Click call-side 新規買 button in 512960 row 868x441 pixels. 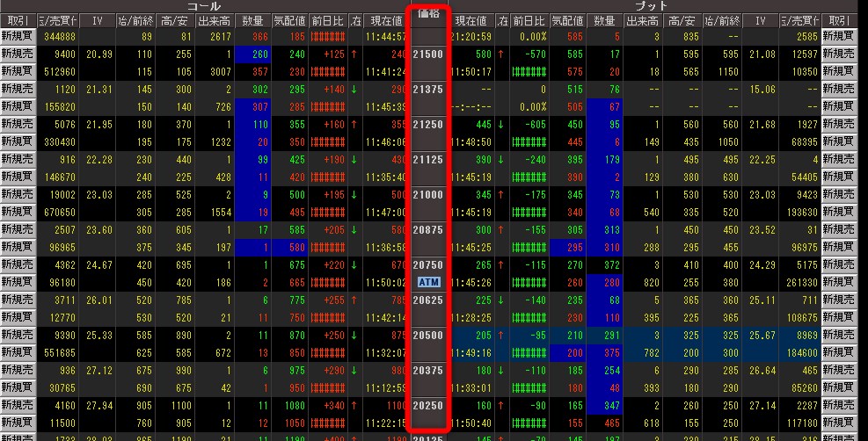point(18,71)
